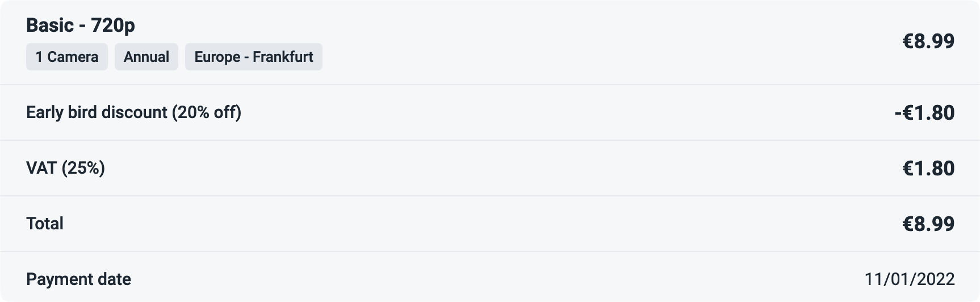Click the Annual billing tag

pos(146,57)
